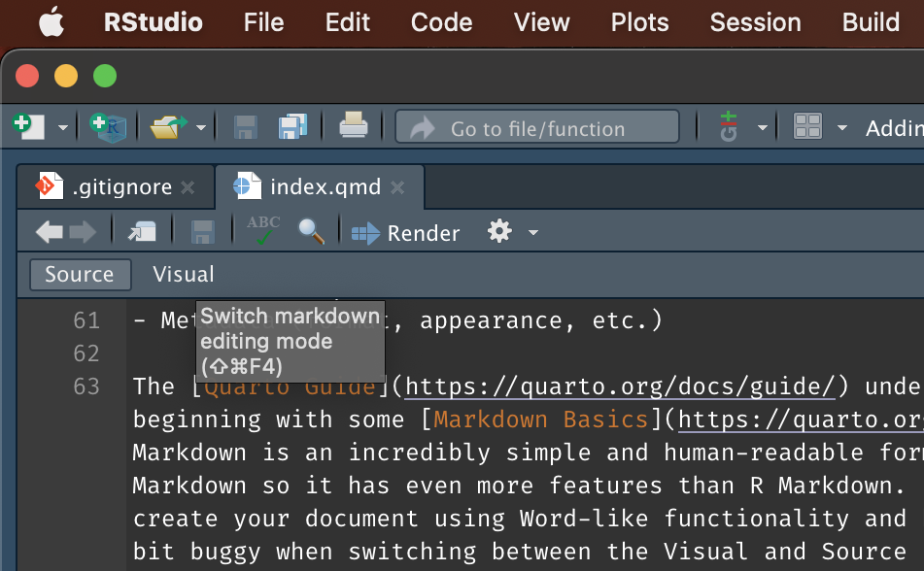Viewport: 924px width, 571px height.
Task: Open Find/Replace magnifier icon
Action: 311,231
